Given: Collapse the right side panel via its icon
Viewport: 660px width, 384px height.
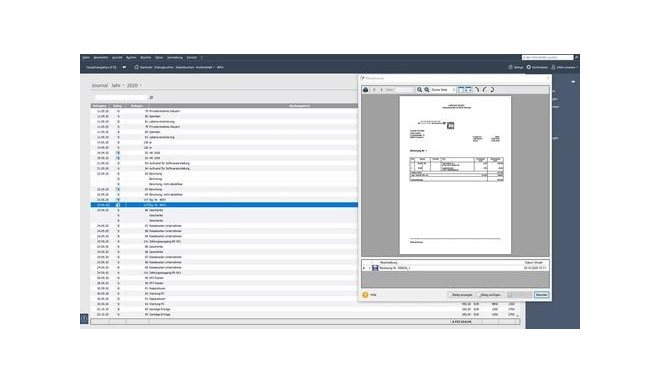Looking at the screenshot, I should point(573,82).
